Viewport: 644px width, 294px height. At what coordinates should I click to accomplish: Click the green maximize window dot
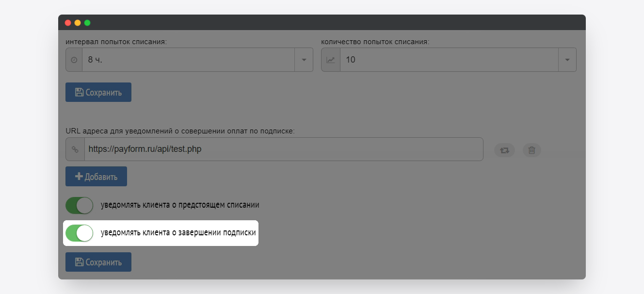87,23
